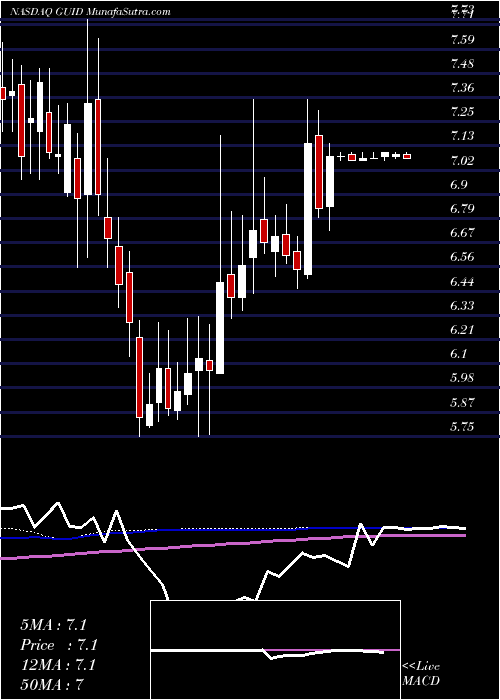Click the 7.25 price axis label

coord(462,112)
